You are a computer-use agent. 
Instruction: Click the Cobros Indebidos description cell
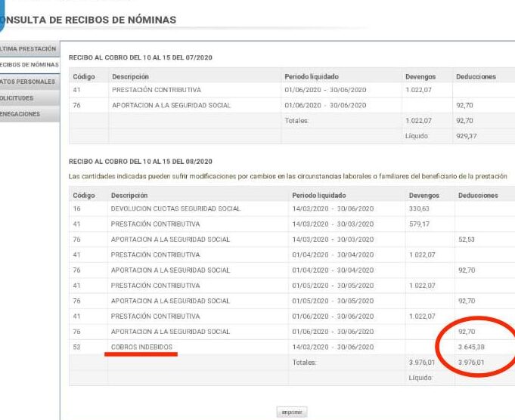coord(141,347)
